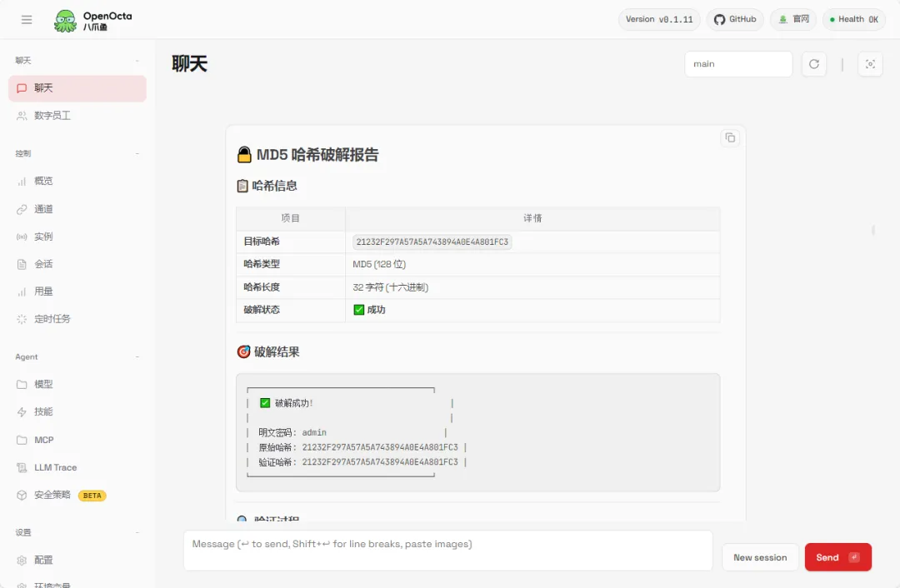Open 模型 models page
The height and width of the screenshot is (588, 900).
pyautogui.click(x=77, y=384)
